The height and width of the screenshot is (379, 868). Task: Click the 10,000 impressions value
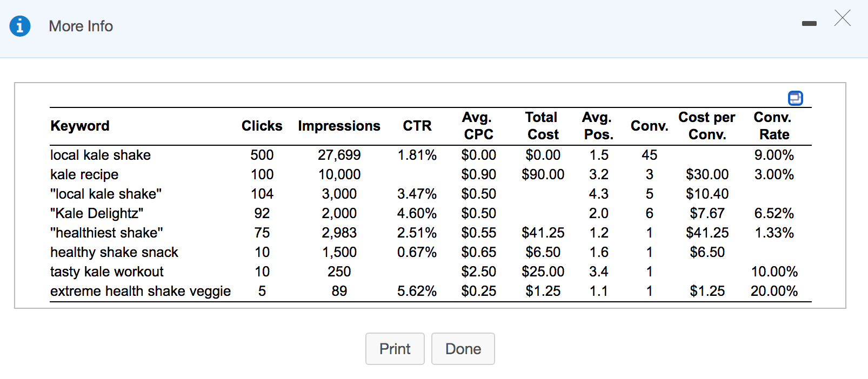(x=339, y=174)
